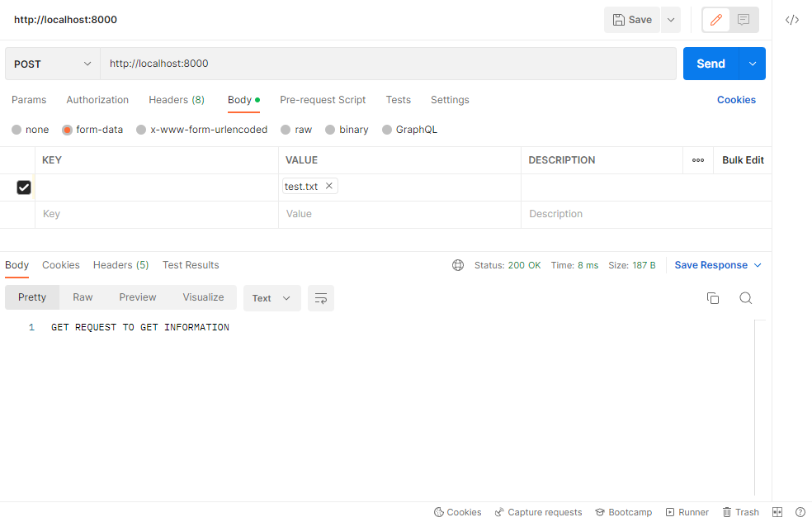Image resolution: width=812 pixels, height=522 pixels.
Task: Uncheck the form-data row checkbox
Action: click(24, 187)
